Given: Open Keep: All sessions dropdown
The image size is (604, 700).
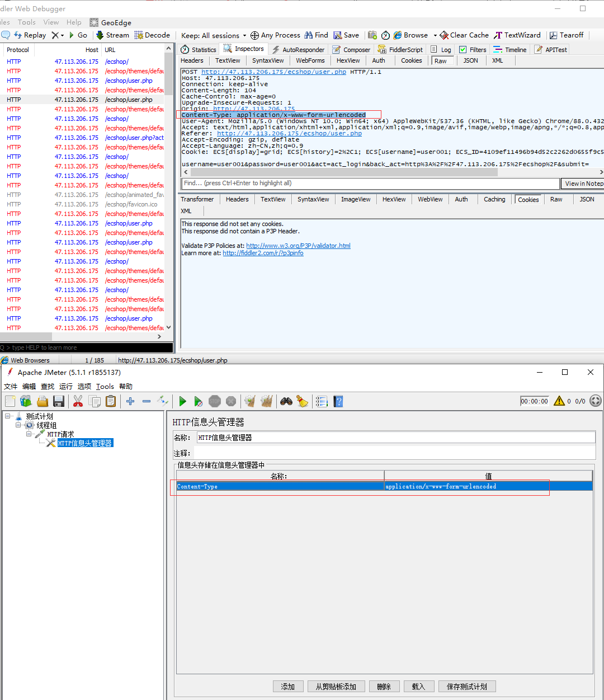Looking at the screenshot, I should point(214,35).
